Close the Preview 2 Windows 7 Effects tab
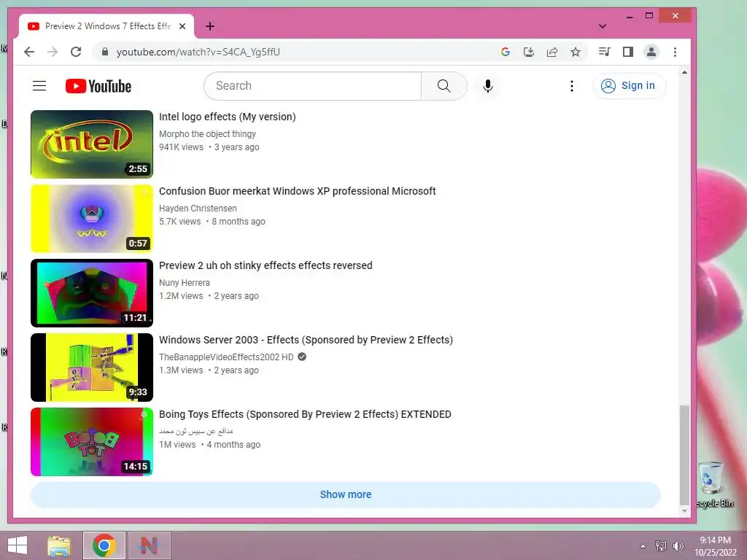 pos(182,26)
